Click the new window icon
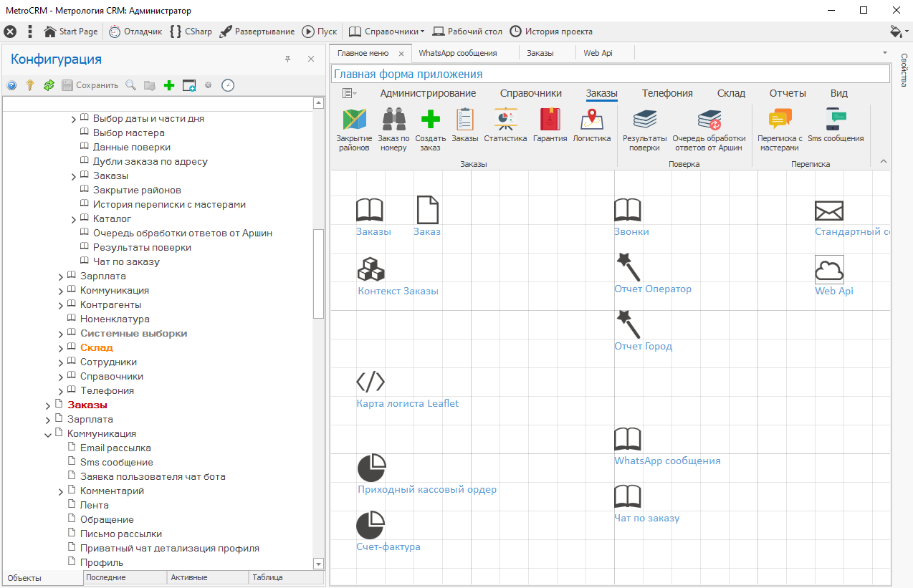Screen dimensions: 913x588 pos(189,85)
